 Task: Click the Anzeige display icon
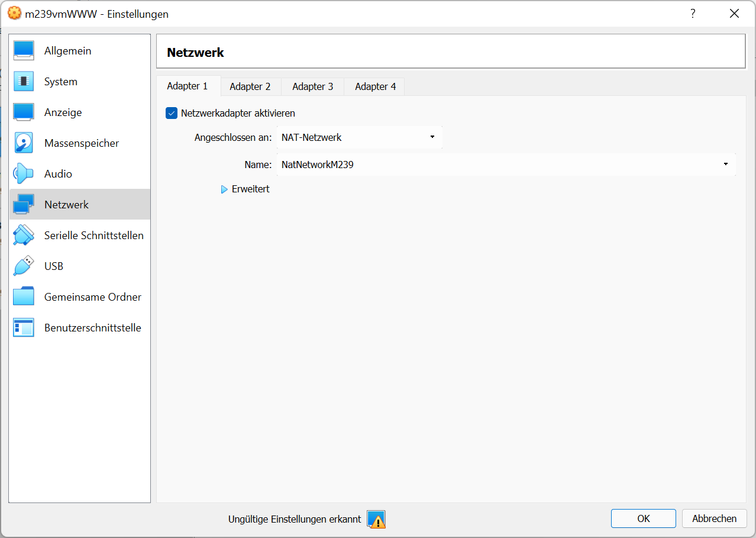pos(24,112)
